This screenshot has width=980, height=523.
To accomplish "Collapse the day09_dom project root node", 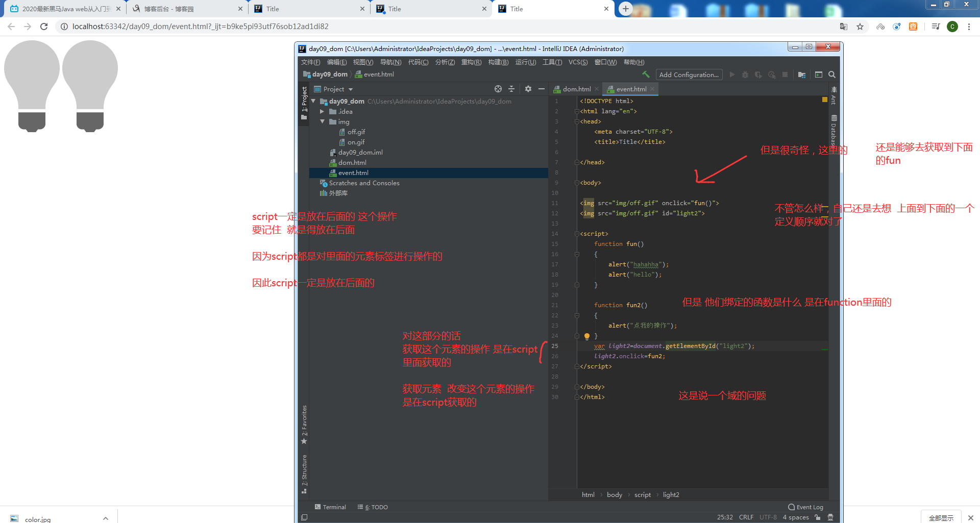I will pyautogui.click(x=313, y=101).
